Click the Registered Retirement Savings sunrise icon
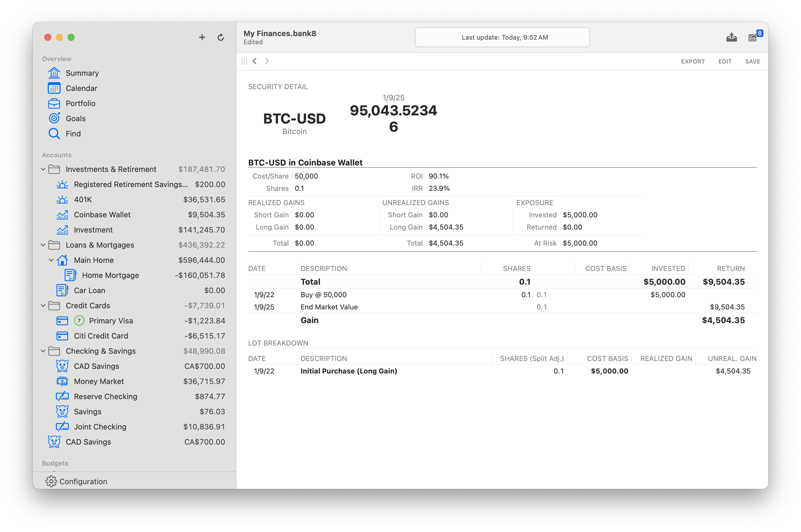The image size is (801, 532). point(62,185)
